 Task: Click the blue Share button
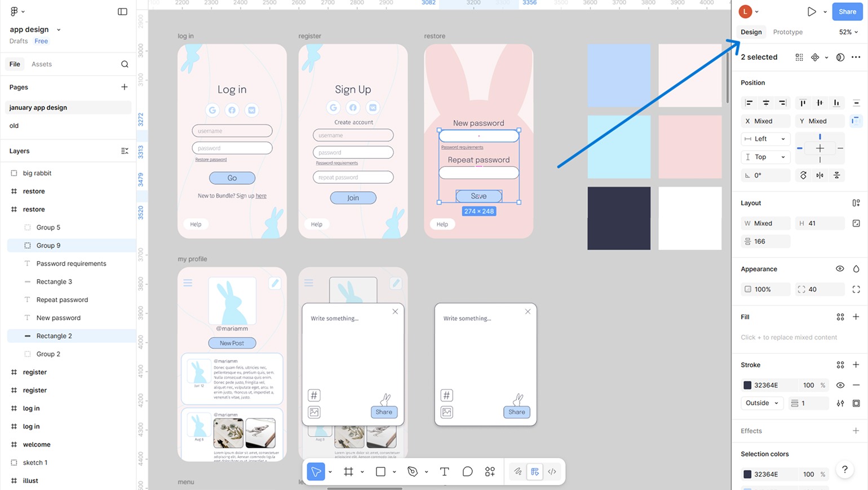847,11
